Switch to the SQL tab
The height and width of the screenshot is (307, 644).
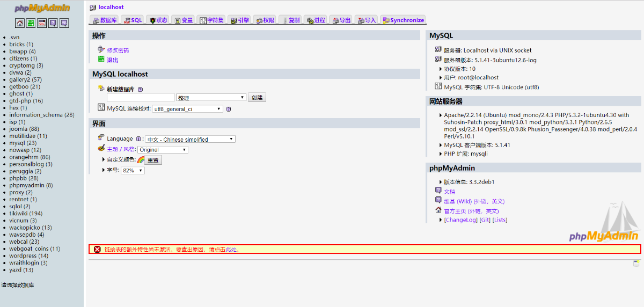pos(133,20)
